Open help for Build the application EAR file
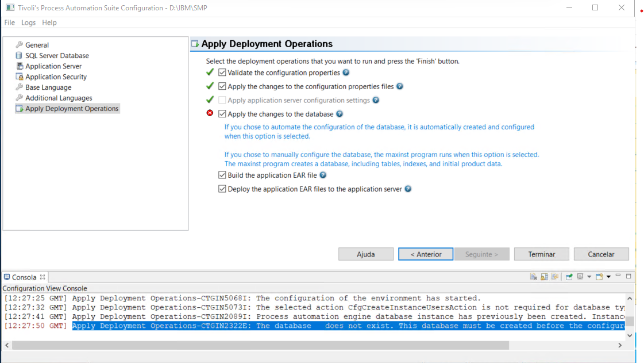Image resolution: width=644 pixels, height=363 pixels. point(323,175)
